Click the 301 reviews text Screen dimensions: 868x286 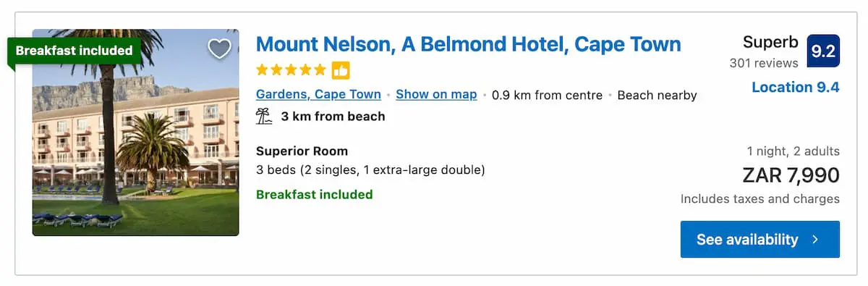764,63
